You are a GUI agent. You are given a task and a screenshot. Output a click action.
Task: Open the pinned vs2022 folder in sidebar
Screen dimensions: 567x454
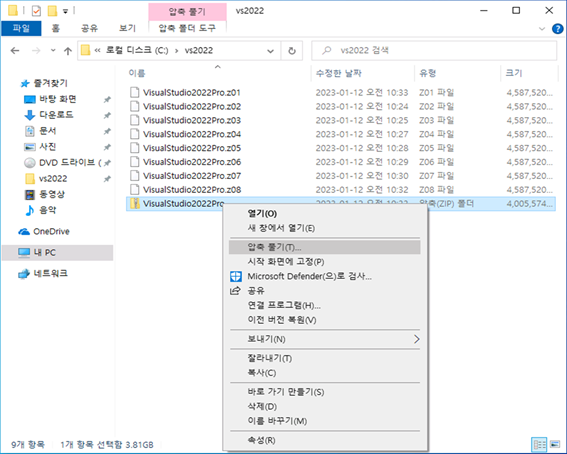46,179
